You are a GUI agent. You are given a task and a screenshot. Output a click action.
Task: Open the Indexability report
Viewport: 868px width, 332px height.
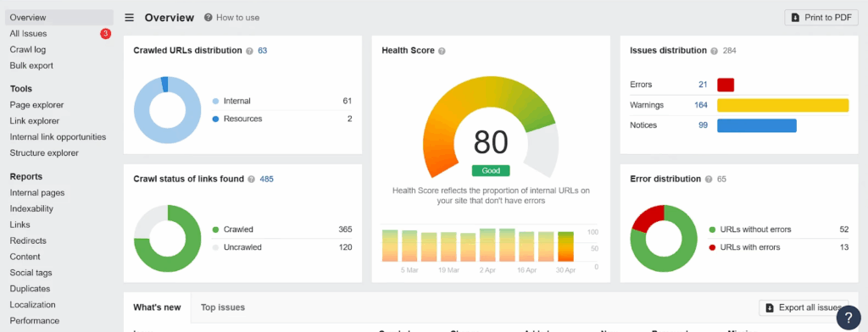(x=31, y=209)
